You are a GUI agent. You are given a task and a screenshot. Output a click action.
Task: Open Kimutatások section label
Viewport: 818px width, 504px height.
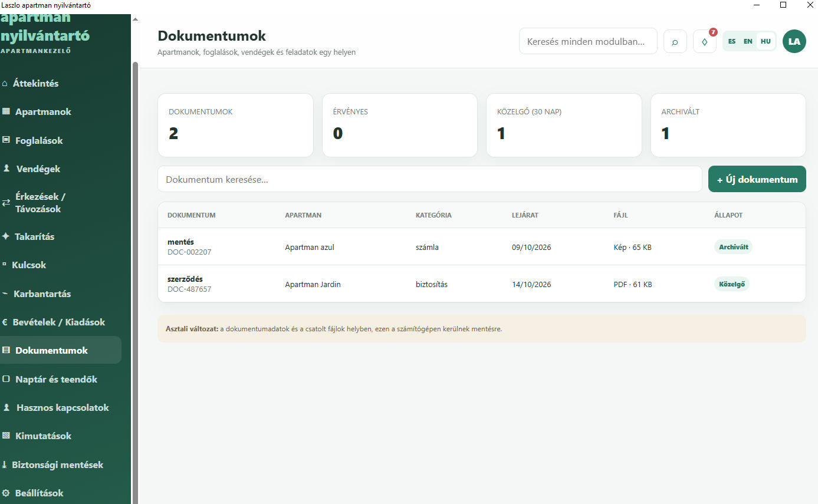coord(43,436)
